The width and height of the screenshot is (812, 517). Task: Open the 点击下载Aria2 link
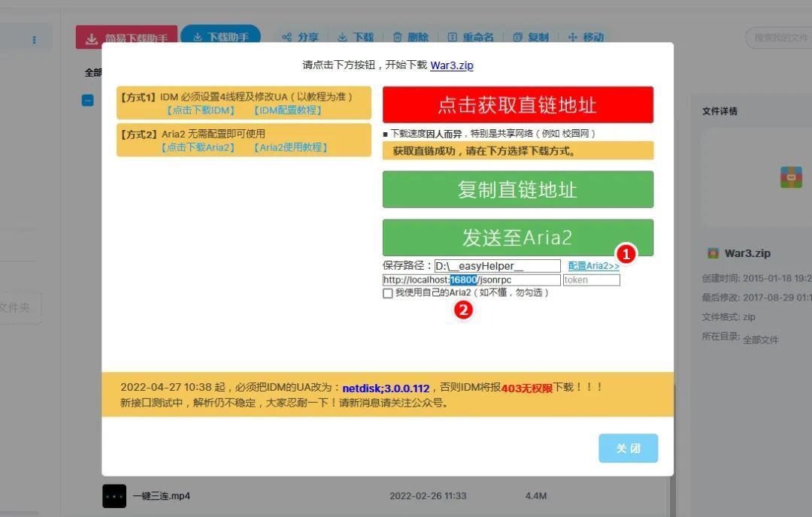(x=198, y=147)
